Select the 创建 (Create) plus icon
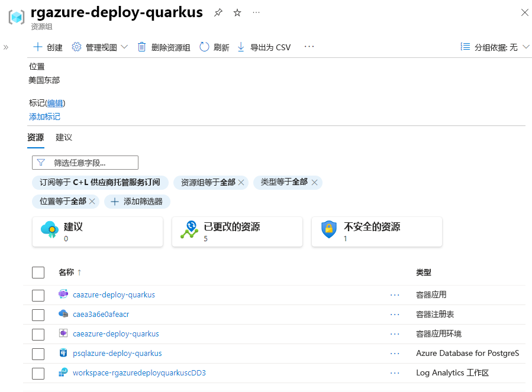532x392 pixels. (37, 47)
